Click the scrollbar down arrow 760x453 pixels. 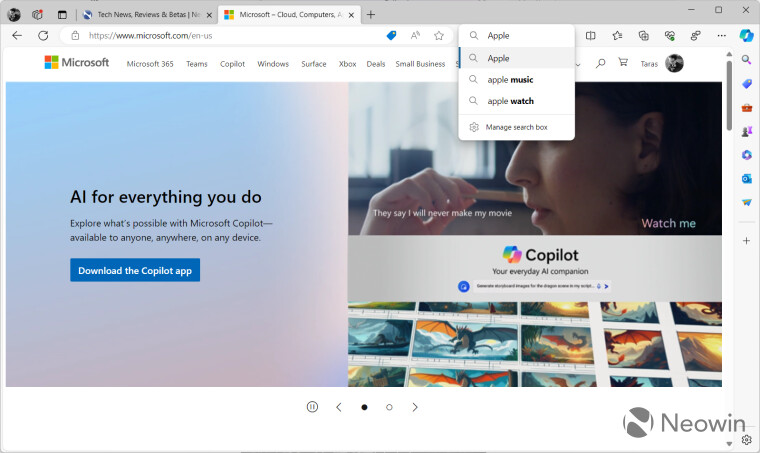click(729, 444)
